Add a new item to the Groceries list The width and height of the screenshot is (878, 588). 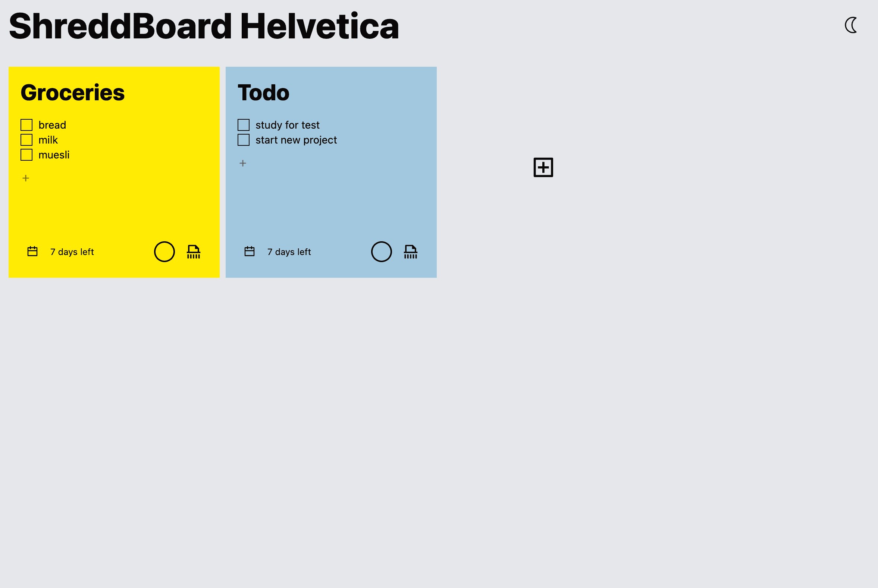point(26,178)
